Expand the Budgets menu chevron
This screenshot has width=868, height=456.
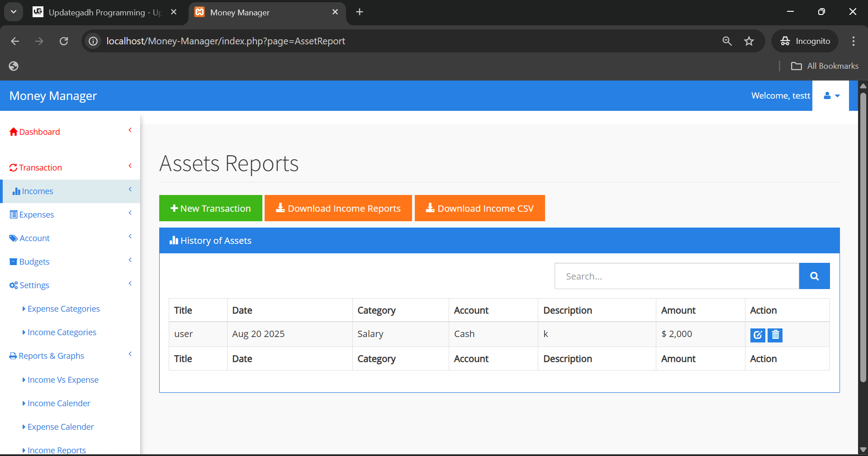130,260
